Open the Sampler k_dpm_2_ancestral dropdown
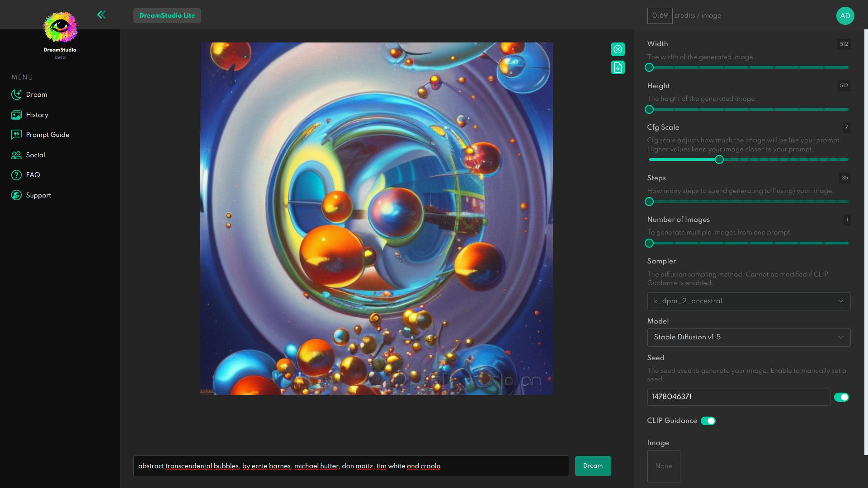This screenshot has width=868, height=488. point(748,301)
